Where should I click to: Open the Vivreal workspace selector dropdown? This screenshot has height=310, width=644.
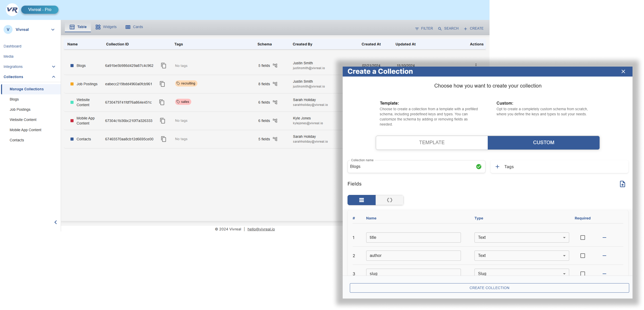[x=53, y=29]
